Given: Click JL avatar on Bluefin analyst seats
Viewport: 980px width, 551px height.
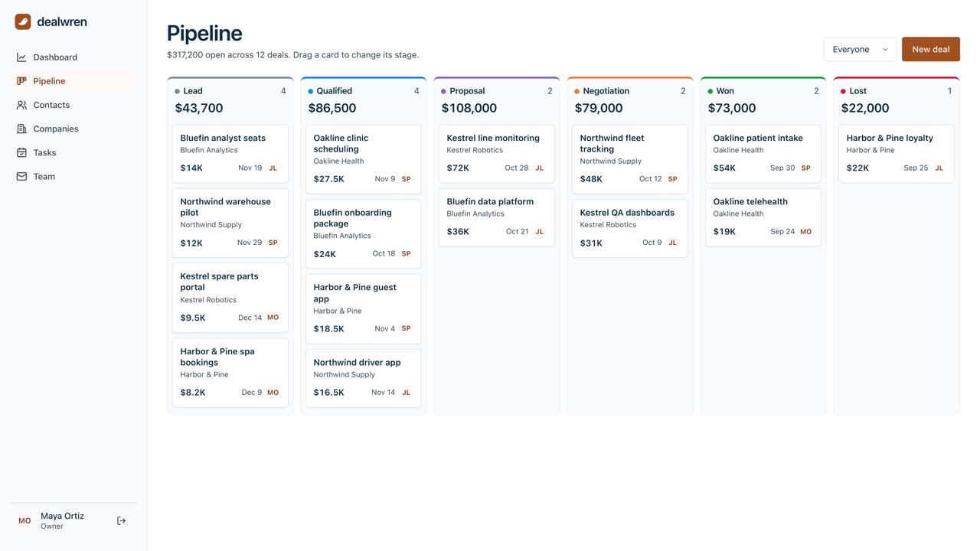Looking at the screenshot, I should tap(273, 168).
